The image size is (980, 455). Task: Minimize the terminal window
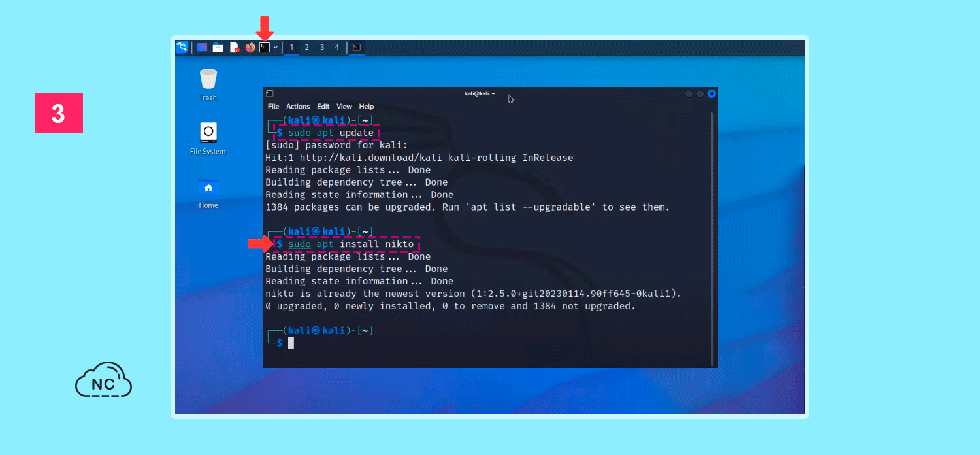689,93
